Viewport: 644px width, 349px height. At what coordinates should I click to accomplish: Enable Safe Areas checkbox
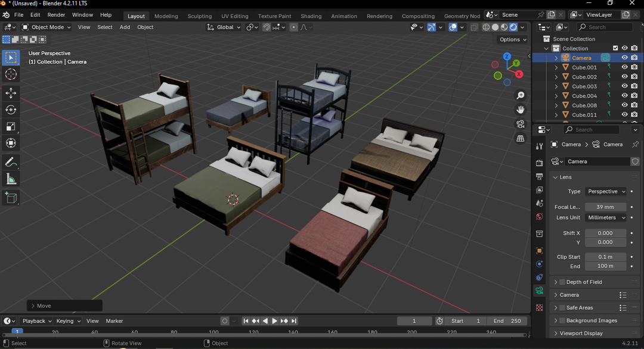tap(562, 307)
